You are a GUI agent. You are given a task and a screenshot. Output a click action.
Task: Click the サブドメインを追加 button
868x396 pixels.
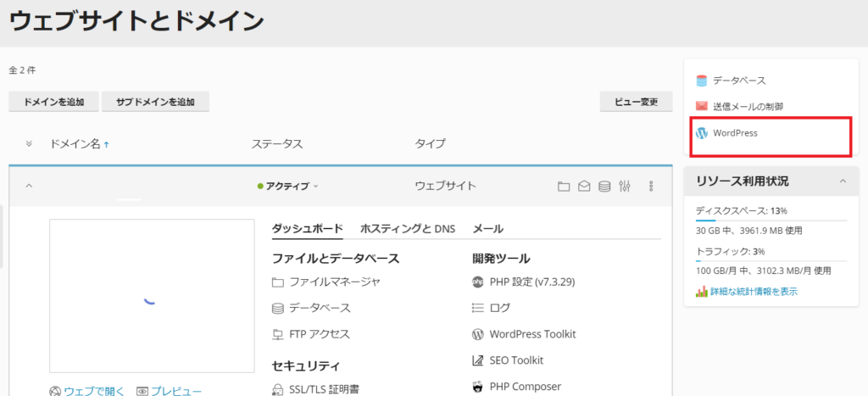155,102
